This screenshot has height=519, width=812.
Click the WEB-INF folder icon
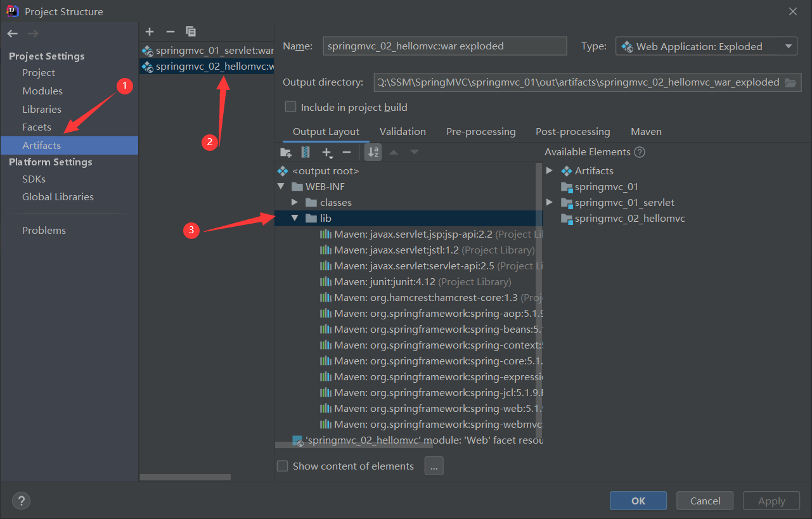[x=297, y=187]
